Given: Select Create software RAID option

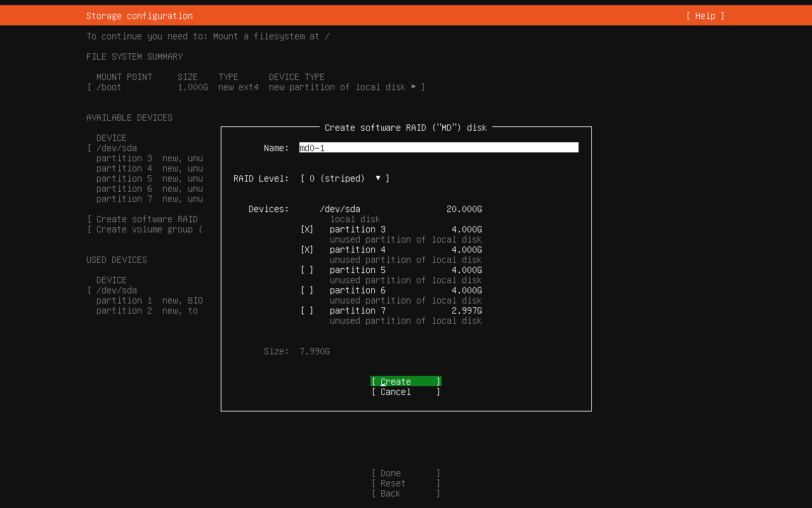Looking at the screenshot, I should point(147,219).
